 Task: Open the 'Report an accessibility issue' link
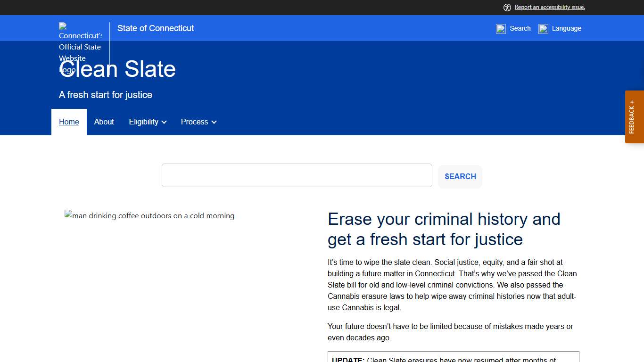[x=550, y=7]
